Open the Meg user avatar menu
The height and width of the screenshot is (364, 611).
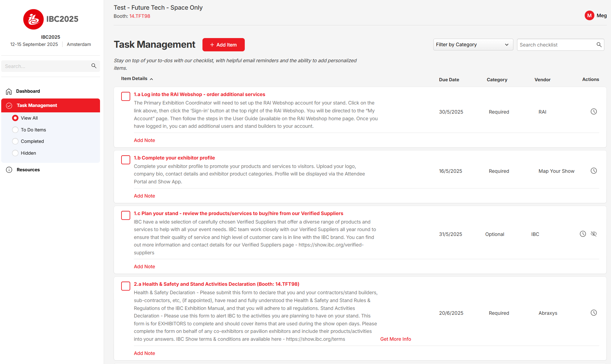589,15
